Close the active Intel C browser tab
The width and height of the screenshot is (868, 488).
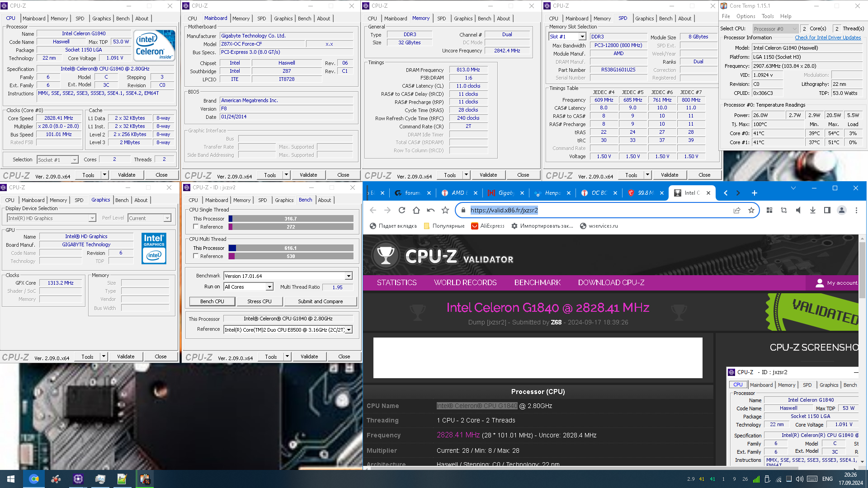[x=708, y=193]
